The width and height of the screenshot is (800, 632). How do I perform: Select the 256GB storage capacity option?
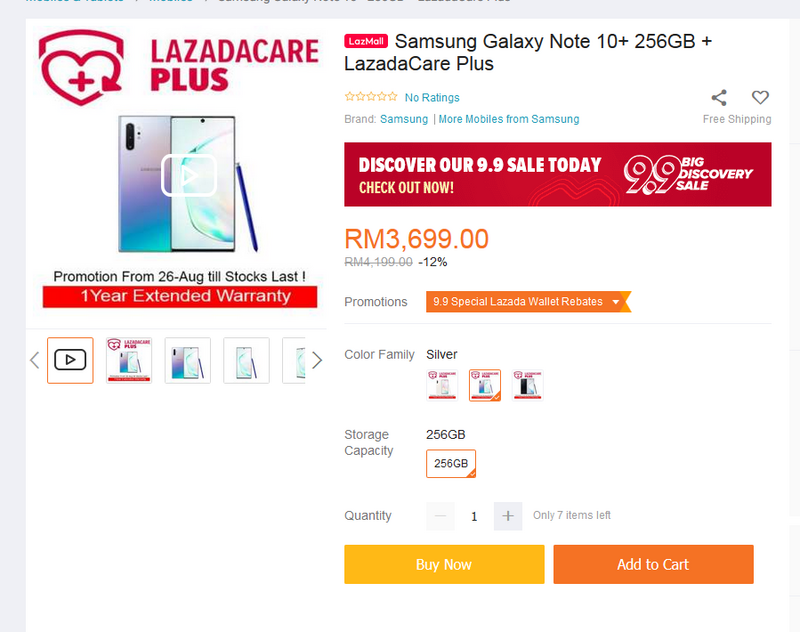(451, 463)
